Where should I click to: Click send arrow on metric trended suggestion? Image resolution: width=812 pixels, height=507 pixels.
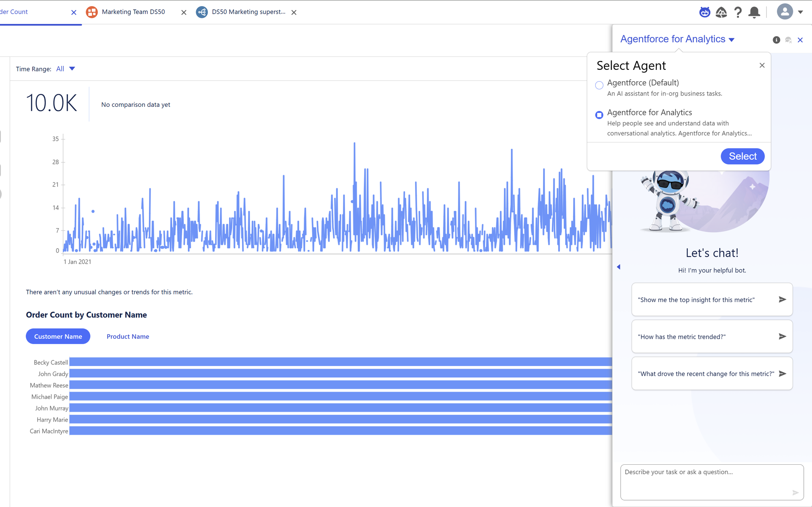[x=782, y=336]
